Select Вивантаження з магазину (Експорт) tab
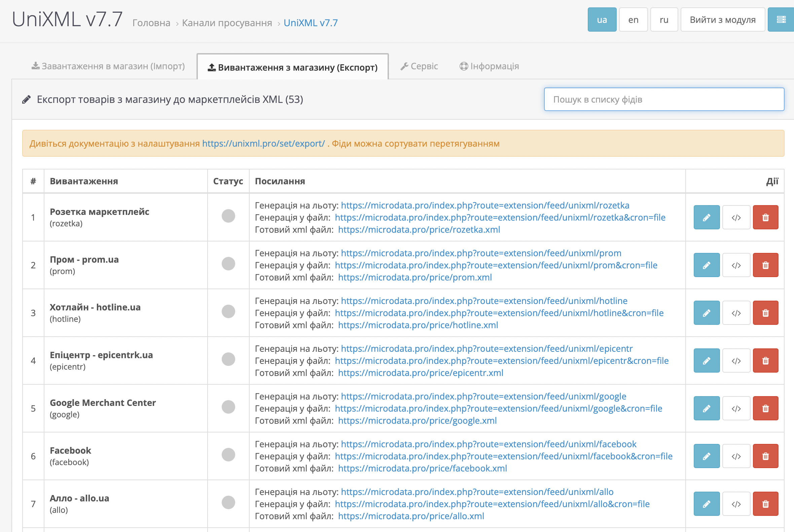This screenshot has width=794, height=532. 293,67
